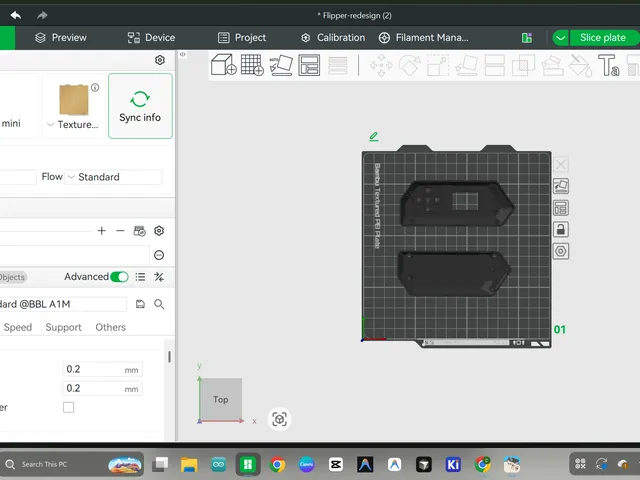The height and width of the screenshot is (480, 640).
Task: Expand the slice options dropdown arrow
Action: pos(560,38)
